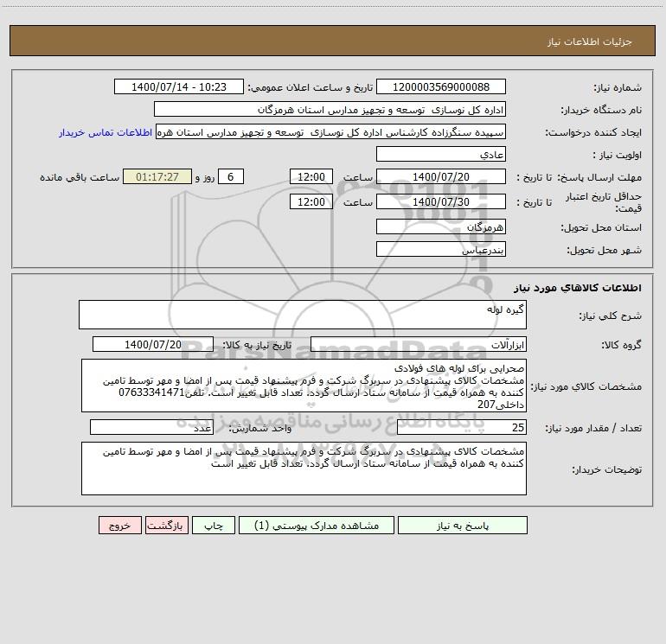Screen dimensions: 666x644
Task: Click the ساعت باقی مانده label
Action: coord(80,177)
